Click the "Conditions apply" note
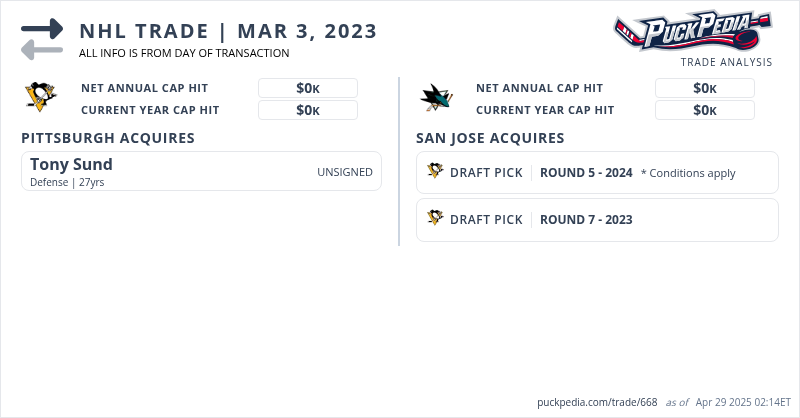Screen dimensions: 800x418 [688, 173]
